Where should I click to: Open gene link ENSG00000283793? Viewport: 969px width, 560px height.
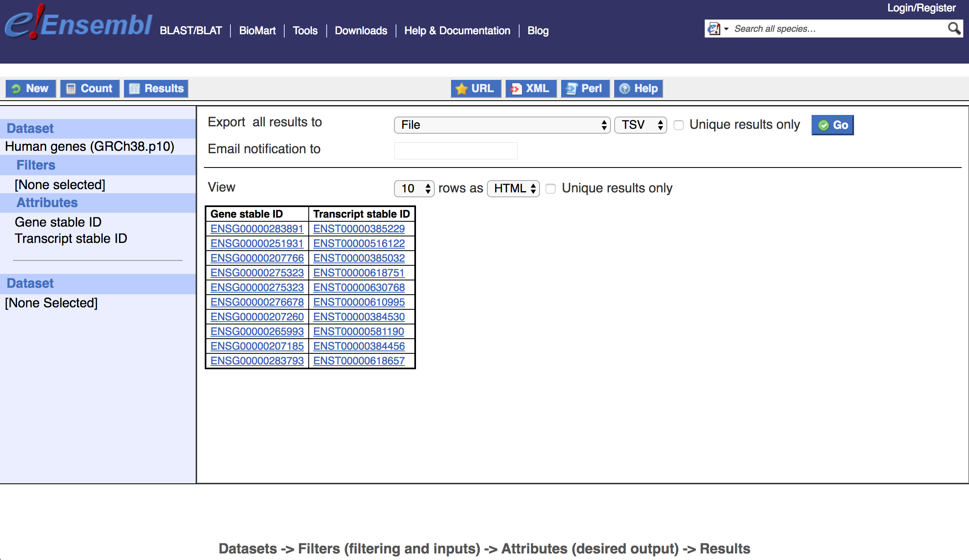point(257,361)
